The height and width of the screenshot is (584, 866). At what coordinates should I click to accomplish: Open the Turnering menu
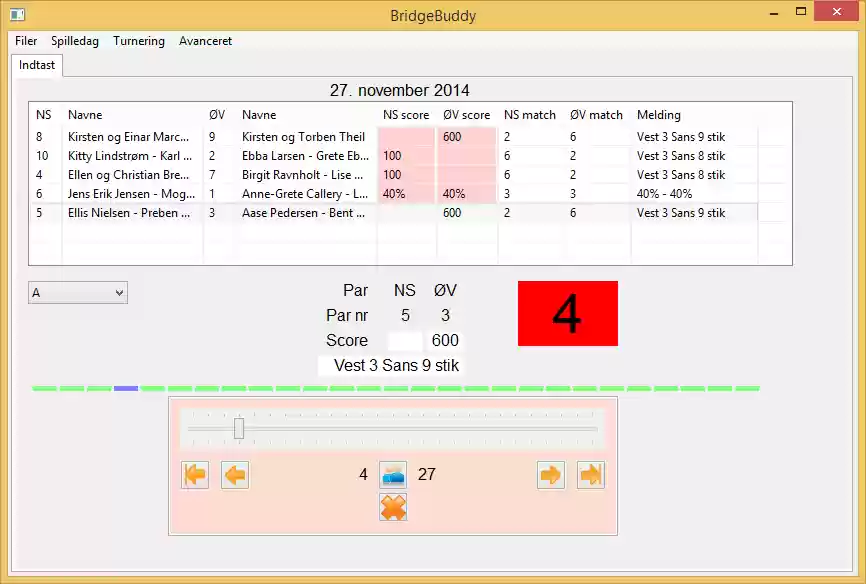[138, 41]
